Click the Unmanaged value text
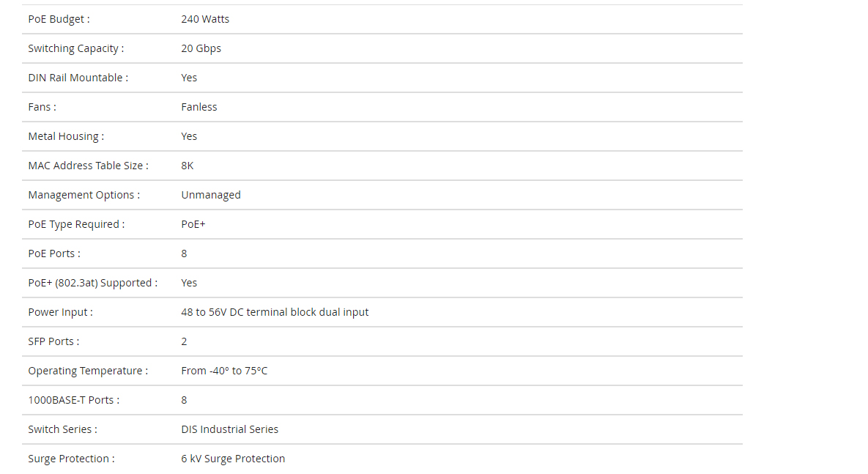868x474 pixels. [x=211, y=196]
